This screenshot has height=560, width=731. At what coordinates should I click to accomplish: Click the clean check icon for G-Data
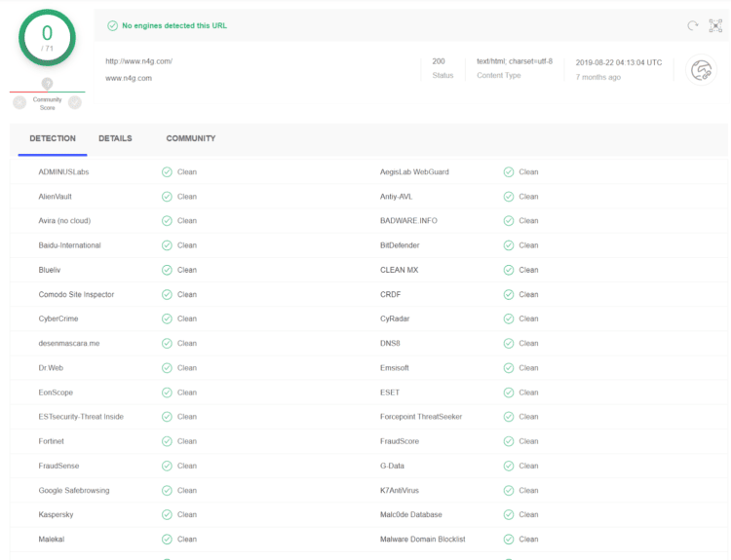[509, 466]
